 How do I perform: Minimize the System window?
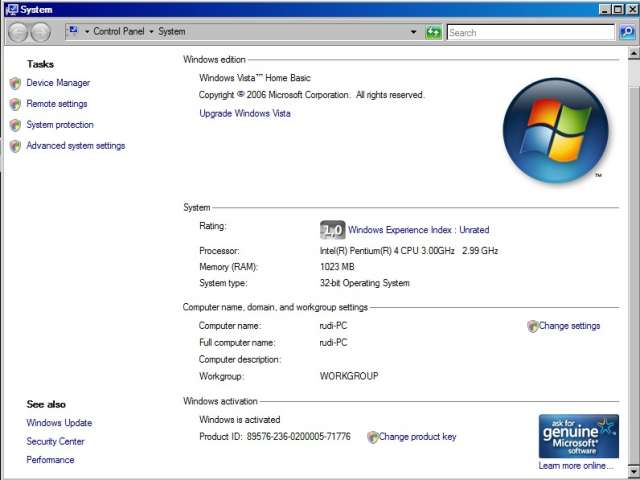pos(605,9)
